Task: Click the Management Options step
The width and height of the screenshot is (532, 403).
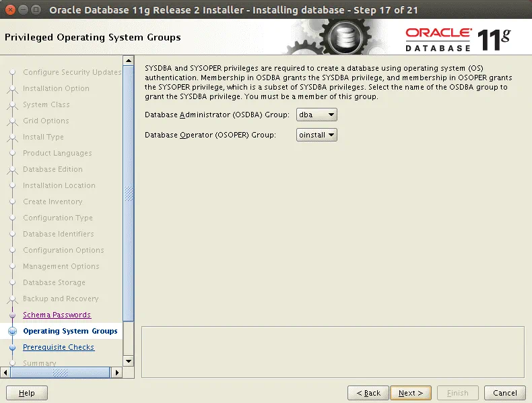Action: pos(61,266)
